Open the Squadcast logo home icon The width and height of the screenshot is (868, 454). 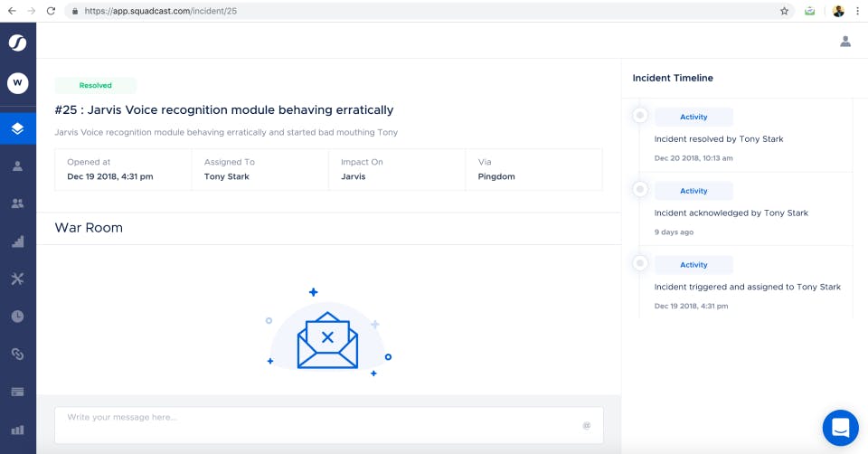click(x=18, y=43)
